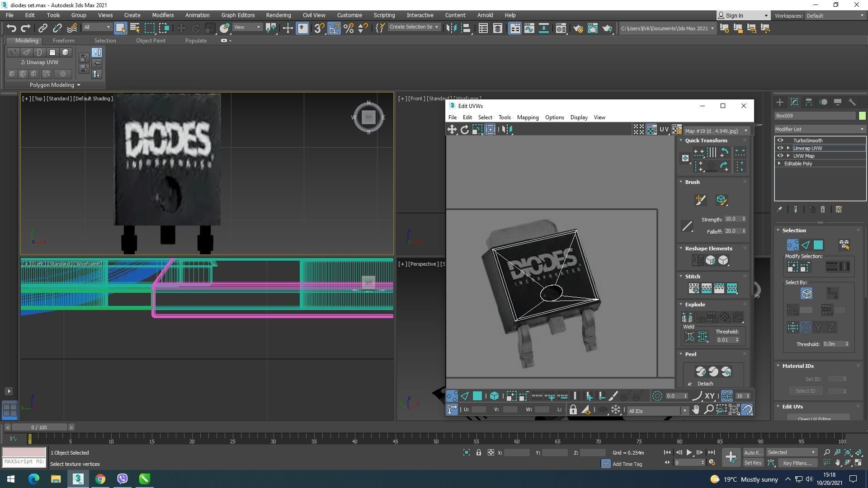Toggle visibility of the UVW Map modifier
868x488 pixels.
point(780,156)
